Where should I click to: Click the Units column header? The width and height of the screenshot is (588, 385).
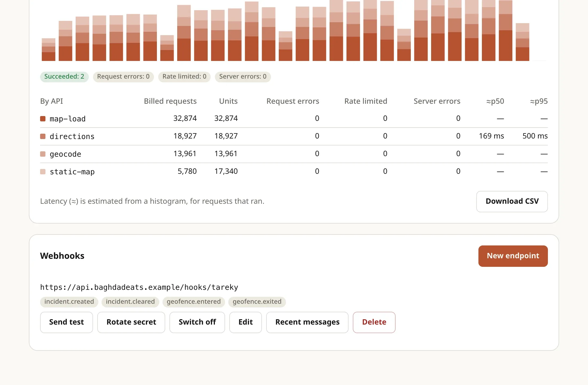(228, 101)
